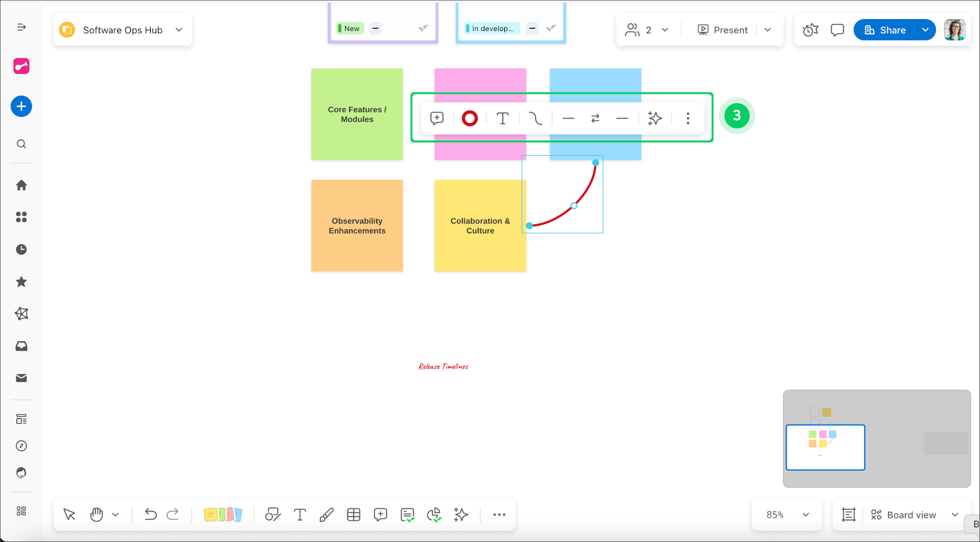Undo the last action
980x542 pixels.
pyautogui.click(x=150, y=514)
